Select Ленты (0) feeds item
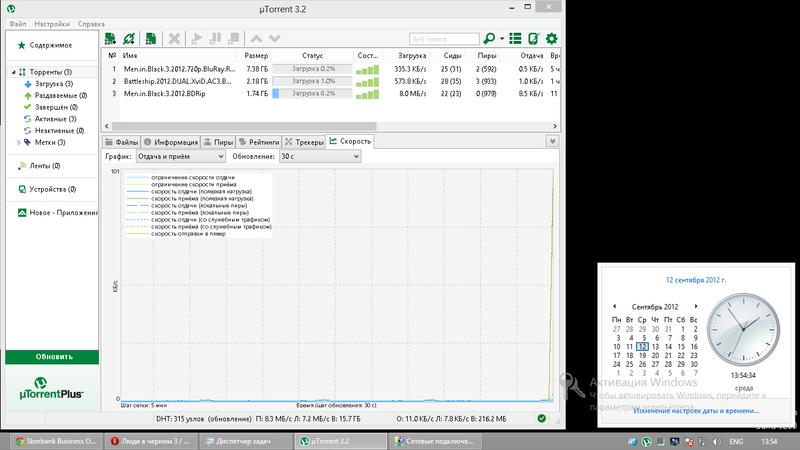800x450 pixels. tap(44, 166)
